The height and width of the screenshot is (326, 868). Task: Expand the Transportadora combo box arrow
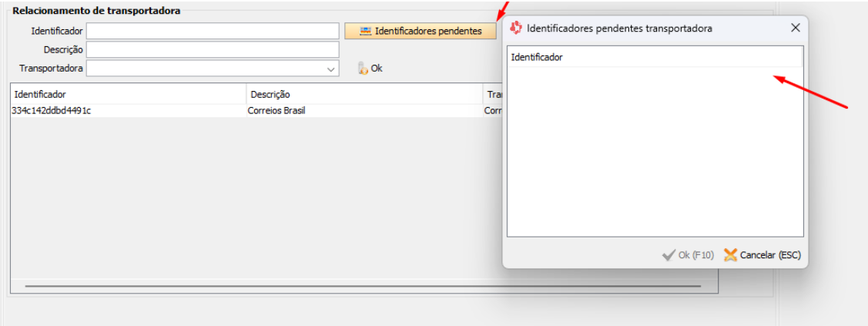tap(331, 69)
